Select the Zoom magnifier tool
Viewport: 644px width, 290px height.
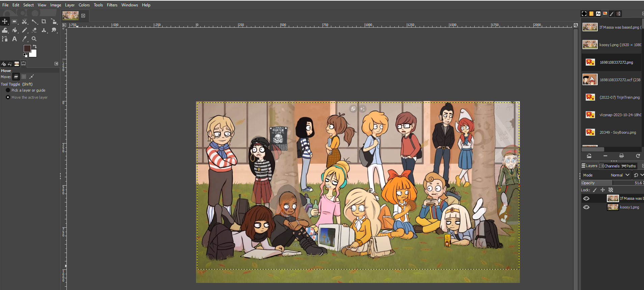tap(34, 39)
